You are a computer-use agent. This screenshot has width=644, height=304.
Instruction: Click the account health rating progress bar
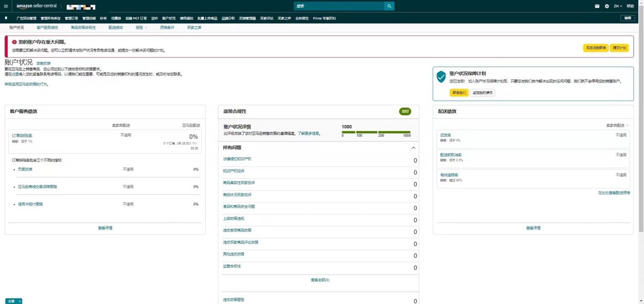click(x=376, y=132)
